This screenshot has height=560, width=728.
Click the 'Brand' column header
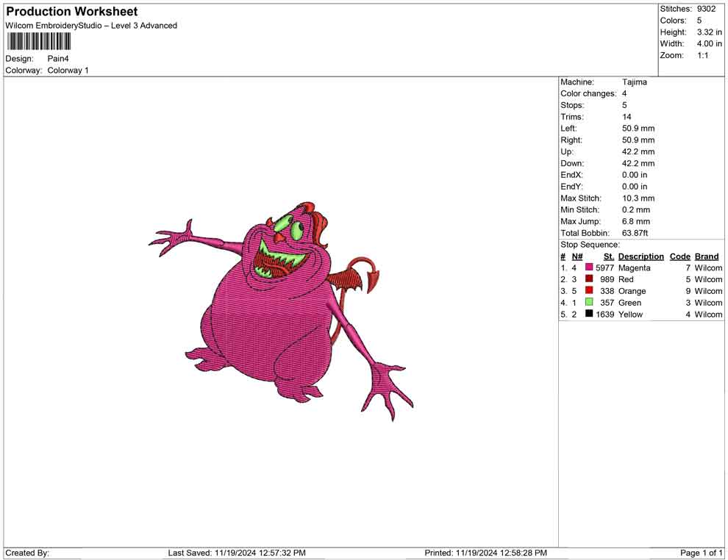[707, 256]
